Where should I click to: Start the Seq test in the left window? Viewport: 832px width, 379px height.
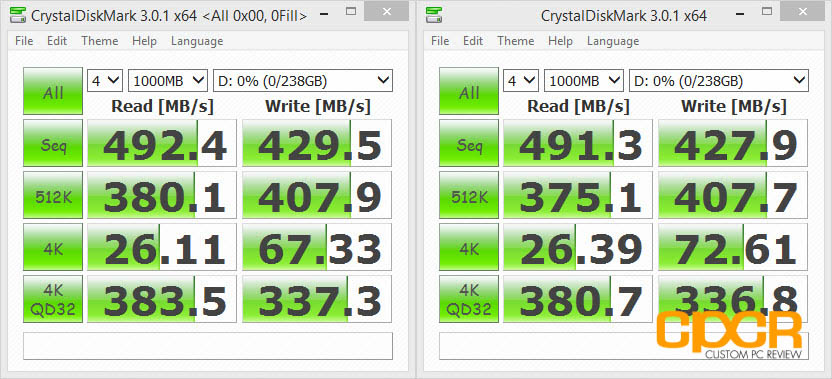(x=53, y=143)
